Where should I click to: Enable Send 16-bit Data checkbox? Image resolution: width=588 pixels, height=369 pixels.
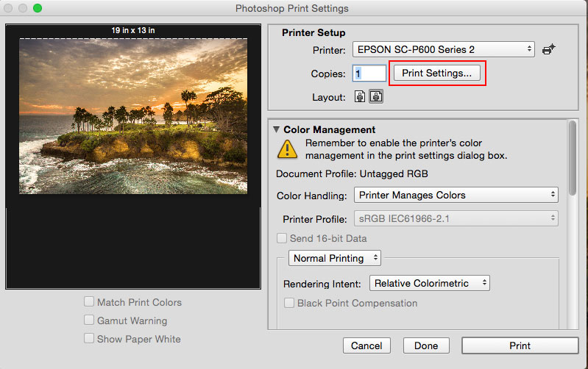coord(282,238)
